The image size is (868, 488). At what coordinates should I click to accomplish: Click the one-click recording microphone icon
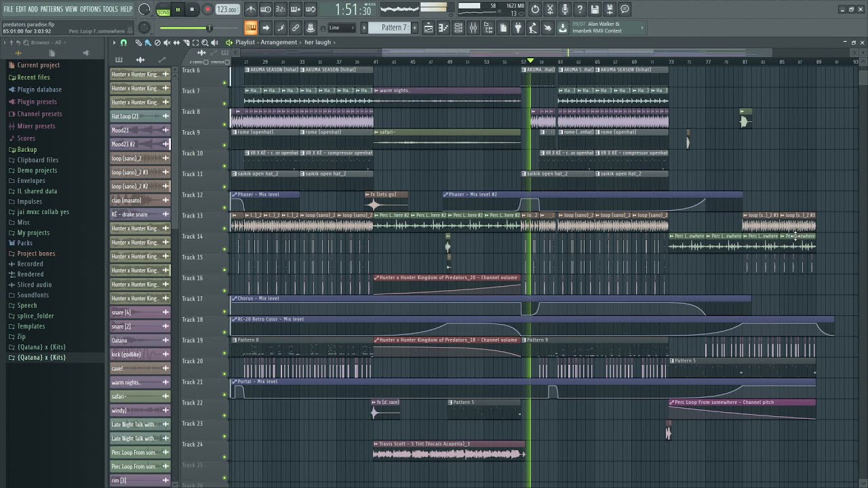[x=565, y=9]
